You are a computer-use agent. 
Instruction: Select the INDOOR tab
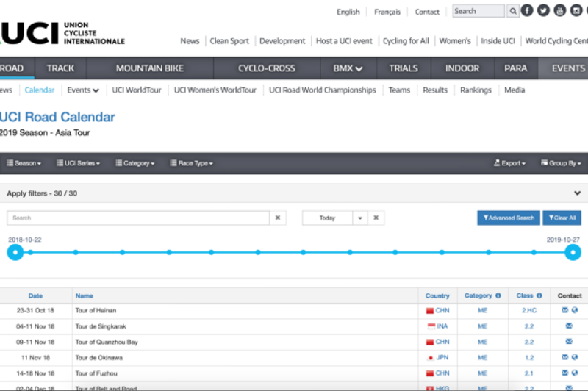(462, 68)
